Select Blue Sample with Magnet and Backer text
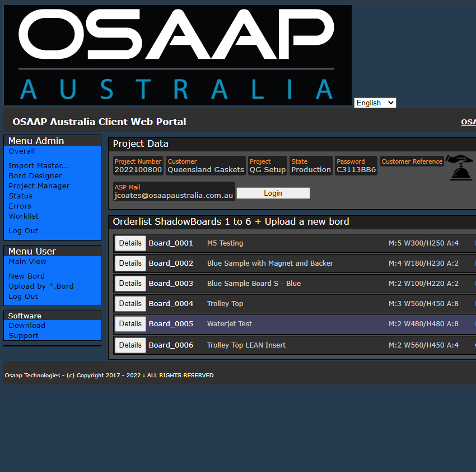The image size is (476, 472). (x=270, y=263)
